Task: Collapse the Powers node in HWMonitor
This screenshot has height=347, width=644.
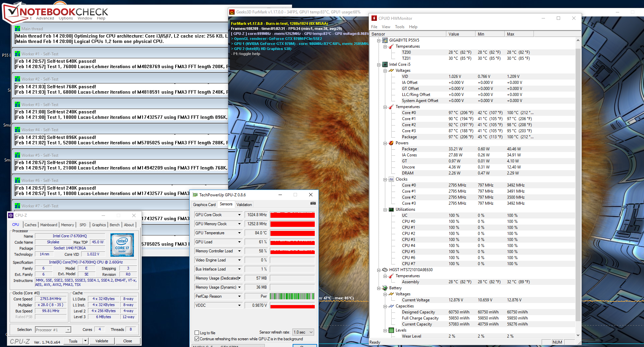Action: [x=385, y=143]
